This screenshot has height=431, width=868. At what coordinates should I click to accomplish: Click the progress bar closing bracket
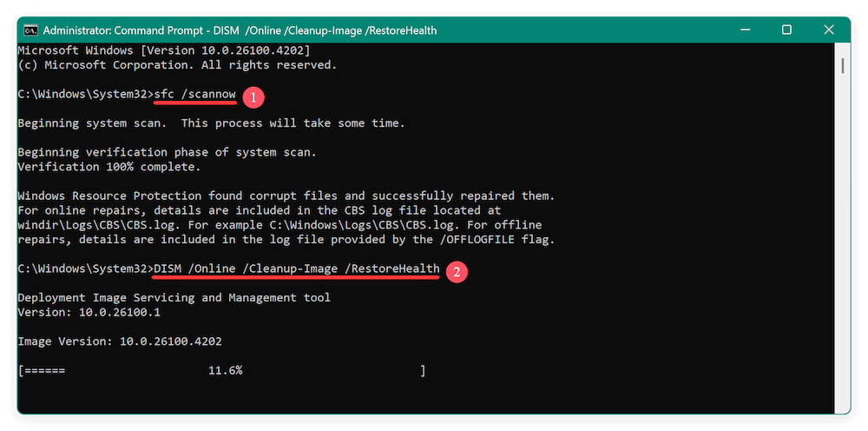(x=423, y=371)
